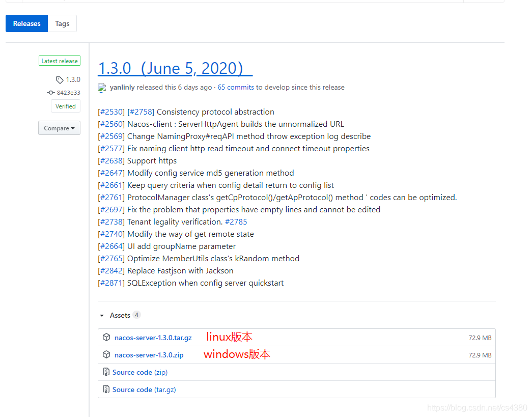
Task: Open issue #2664 about groupName parameter
Action: (x=111, y=246)
